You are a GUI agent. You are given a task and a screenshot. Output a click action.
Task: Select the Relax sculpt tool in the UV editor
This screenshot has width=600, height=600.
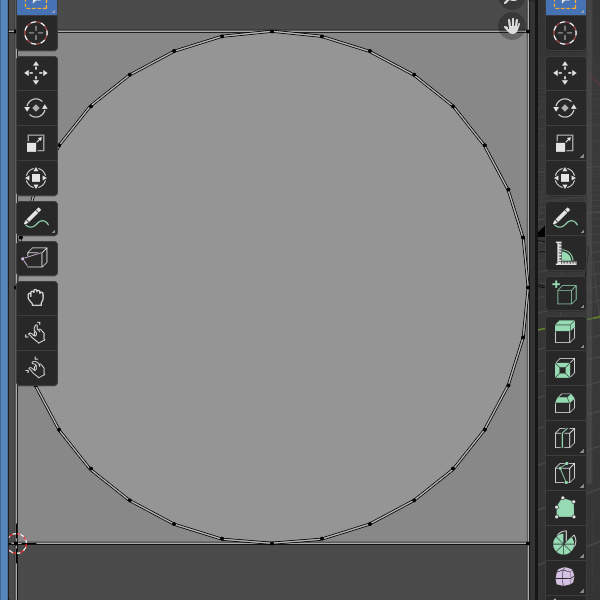coord(36,333)
